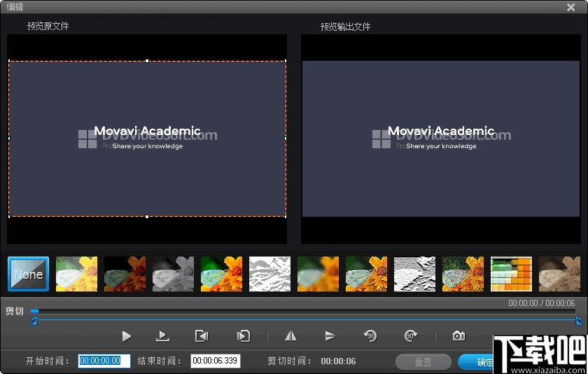Apply the grayscale effect thumbnail

click(x=174, y=274)
